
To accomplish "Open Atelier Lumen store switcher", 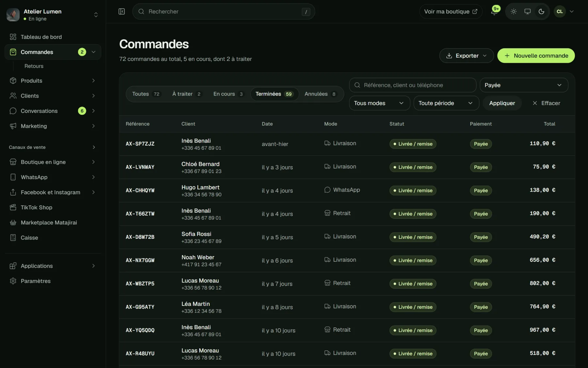I will (53, 15).
